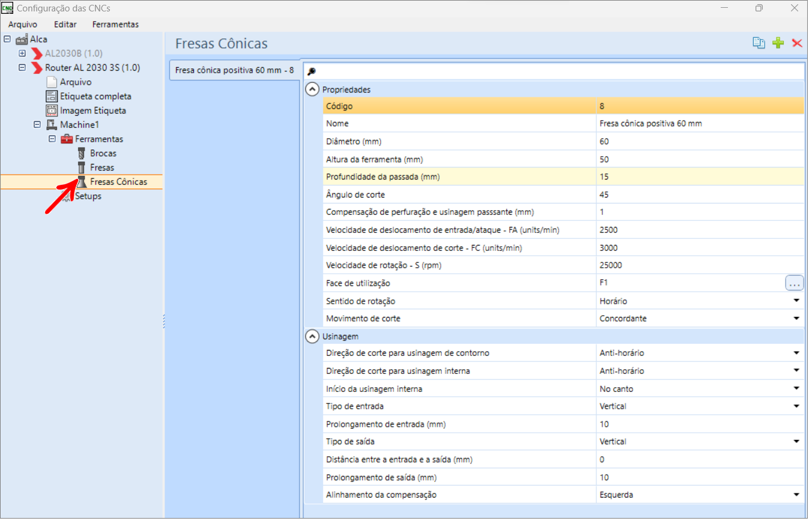Image resolution: width=812 pixels, height=521 pixels.
Task: Click the Arquivo document icon in tree
Action: coord(52,82)
